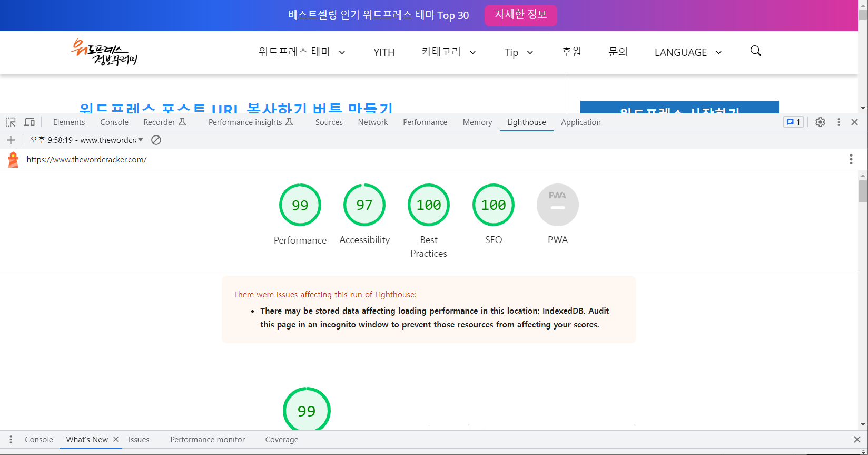Click the SEO score gauge 100
Screen dimensions: 868x455
pos(494,205)
